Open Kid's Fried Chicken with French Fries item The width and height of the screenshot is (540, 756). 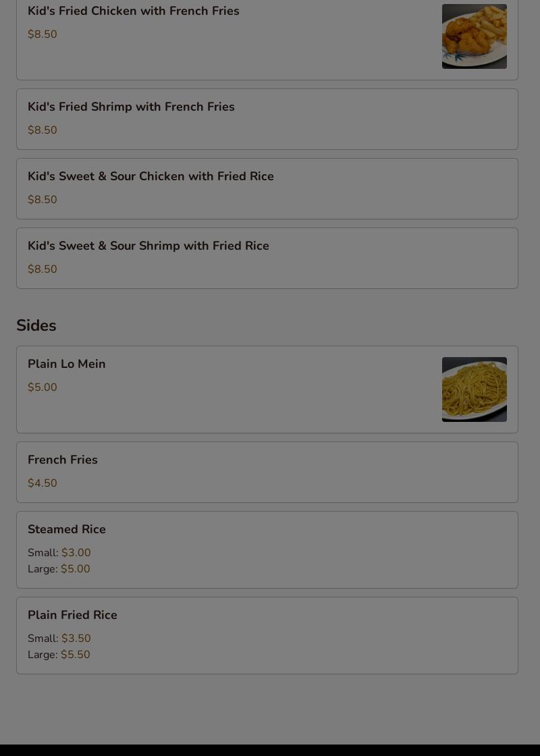coord(134,11)
